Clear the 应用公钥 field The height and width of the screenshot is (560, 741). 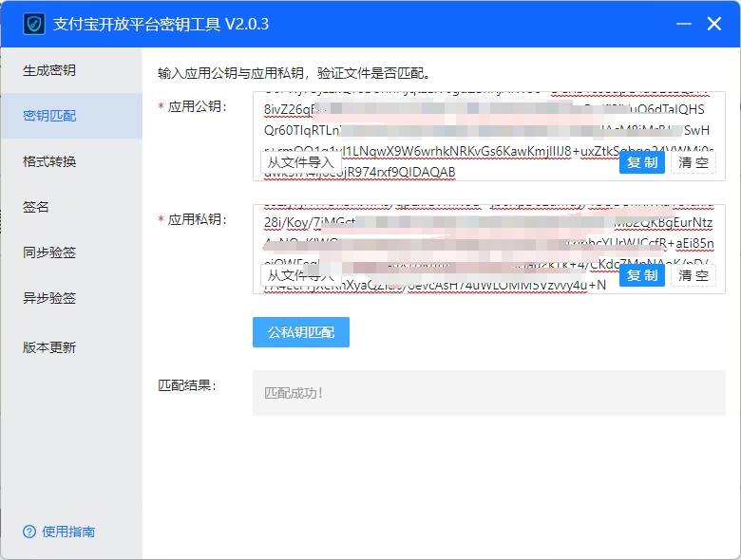[x=693, y=162]
